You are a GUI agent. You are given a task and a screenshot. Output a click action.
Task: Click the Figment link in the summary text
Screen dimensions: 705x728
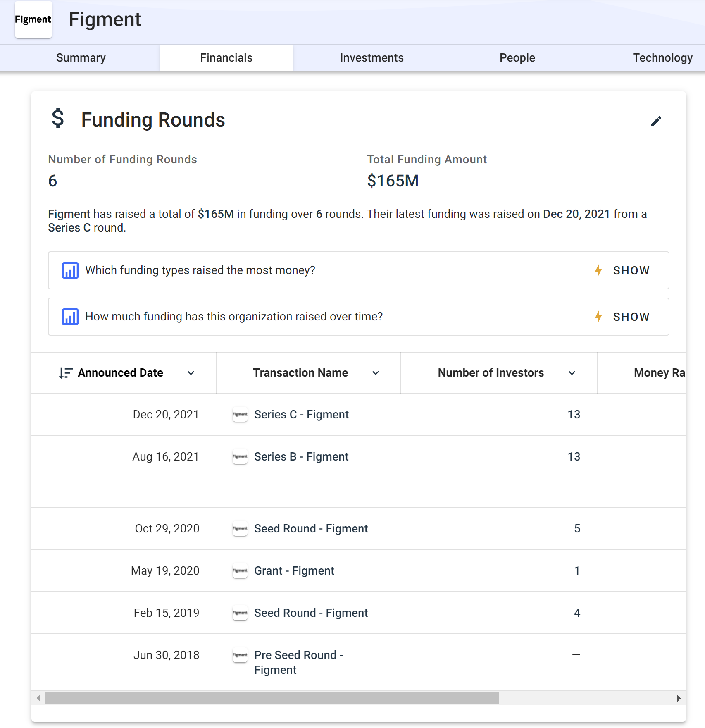pos(69,214)
